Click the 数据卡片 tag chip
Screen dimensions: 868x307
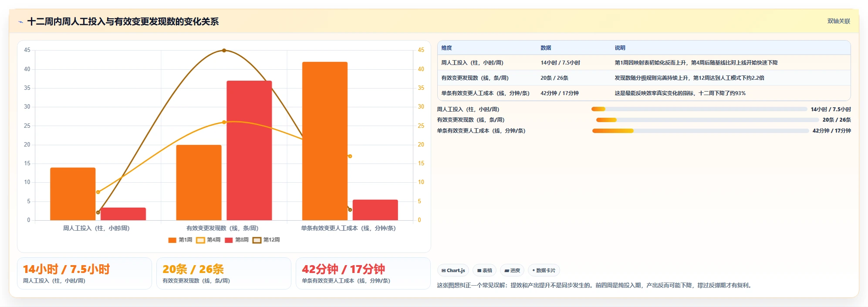point(544,270)
